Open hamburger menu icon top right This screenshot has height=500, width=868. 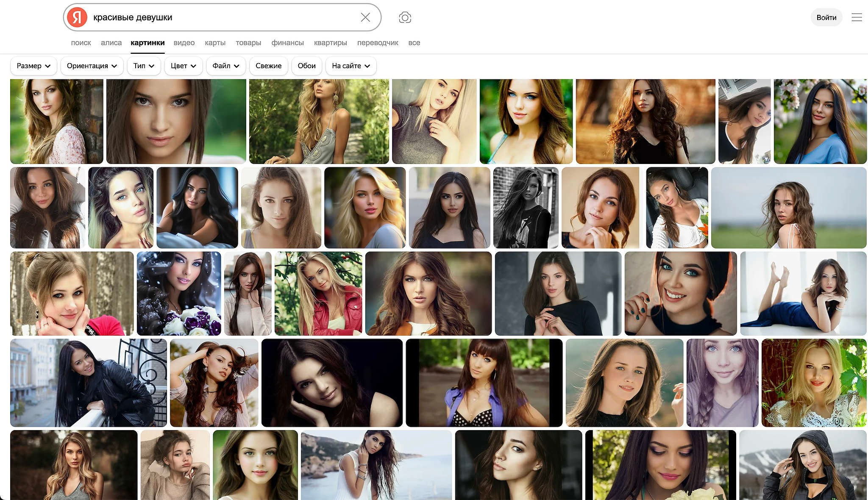pyautogui.click(x=857, y=17)
